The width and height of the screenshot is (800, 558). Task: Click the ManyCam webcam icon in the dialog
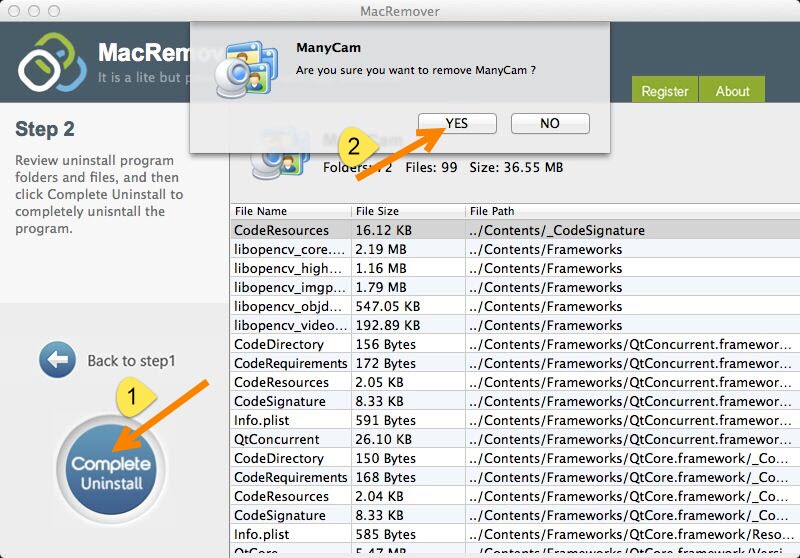[x=246, y=69]
